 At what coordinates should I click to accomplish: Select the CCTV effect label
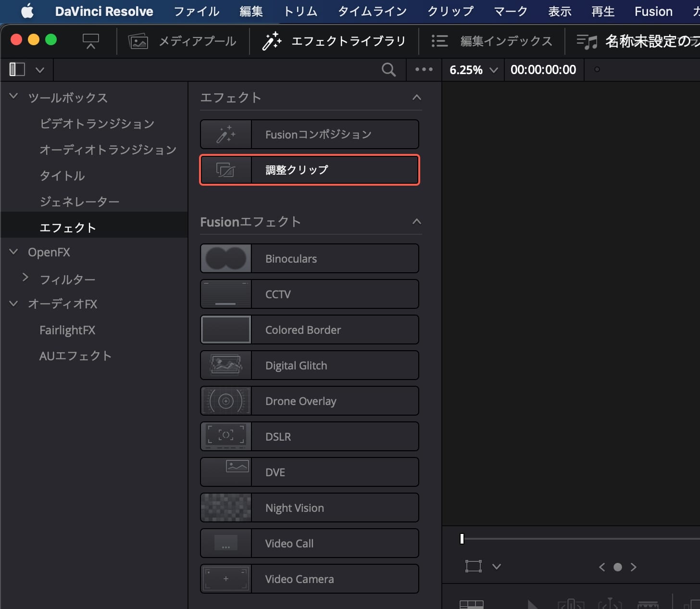pos(278,294)
